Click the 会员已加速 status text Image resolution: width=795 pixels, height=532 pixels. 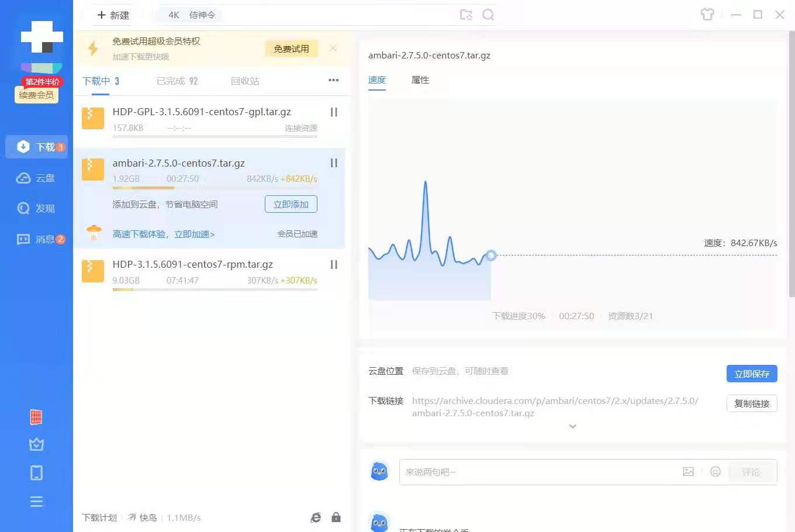[x=297, y=234]
